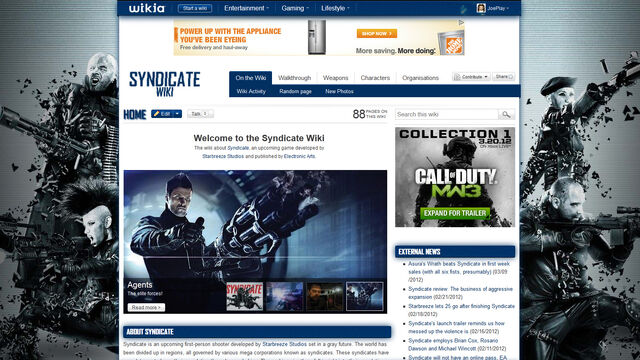Click the Read more button on the Agents slide

coord(146,307)
